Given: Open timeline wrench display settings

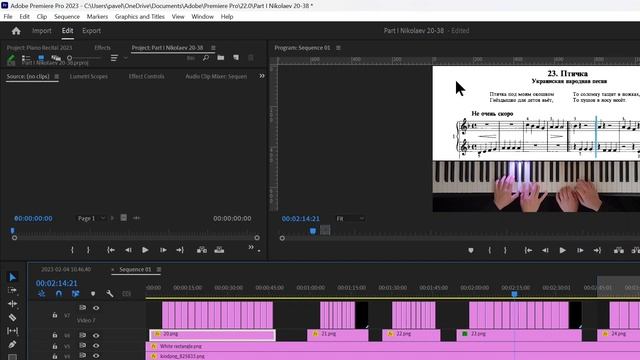Looking at the screenshot, I should tap(109, 293).
